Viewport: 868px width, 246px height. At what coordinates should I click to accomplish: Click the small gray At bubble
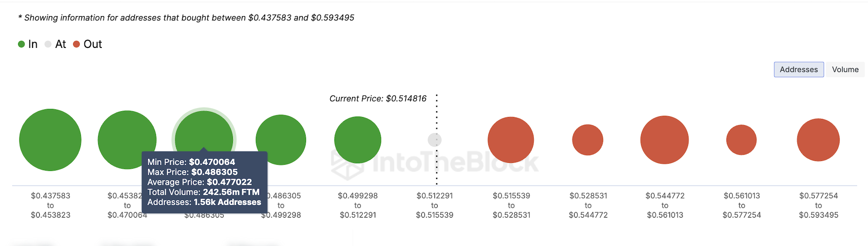(434, 140)
